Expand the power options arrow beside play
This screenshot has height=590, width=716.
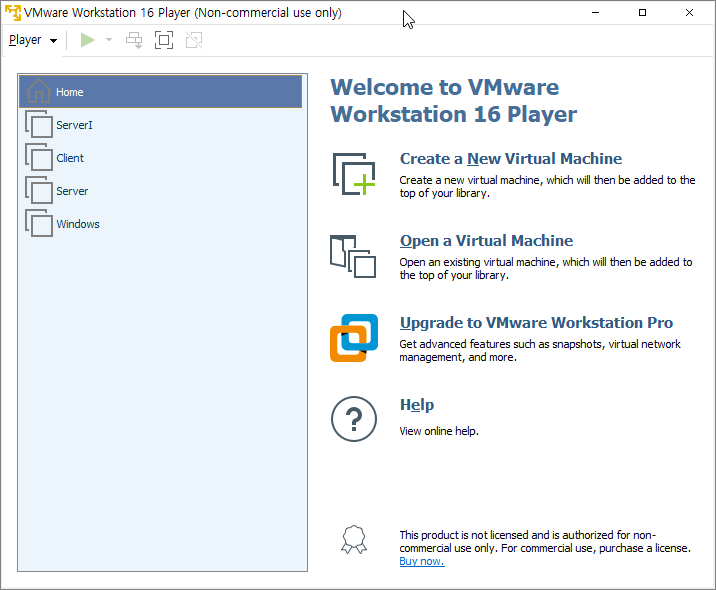(x=109, y=40)
